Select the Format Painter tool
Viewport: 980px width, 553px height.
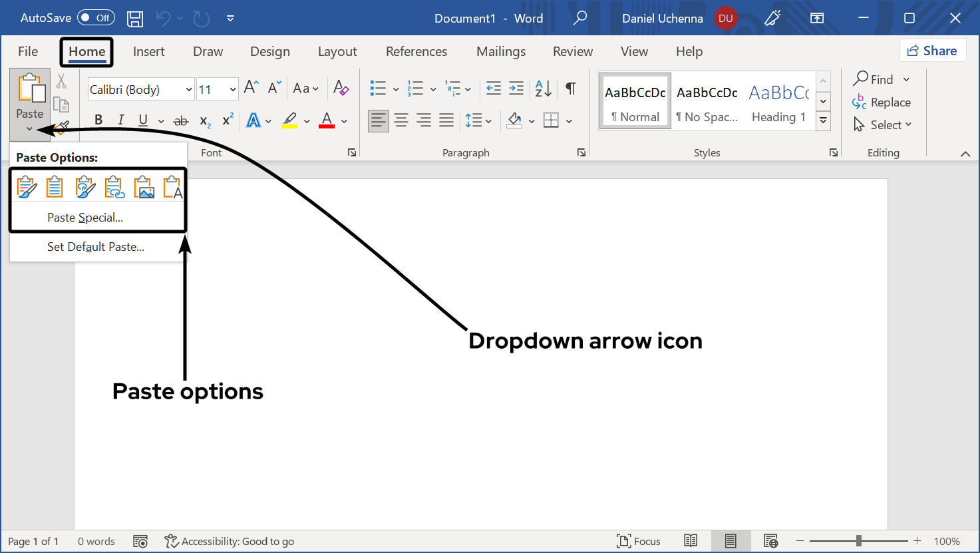coord(62,126)
